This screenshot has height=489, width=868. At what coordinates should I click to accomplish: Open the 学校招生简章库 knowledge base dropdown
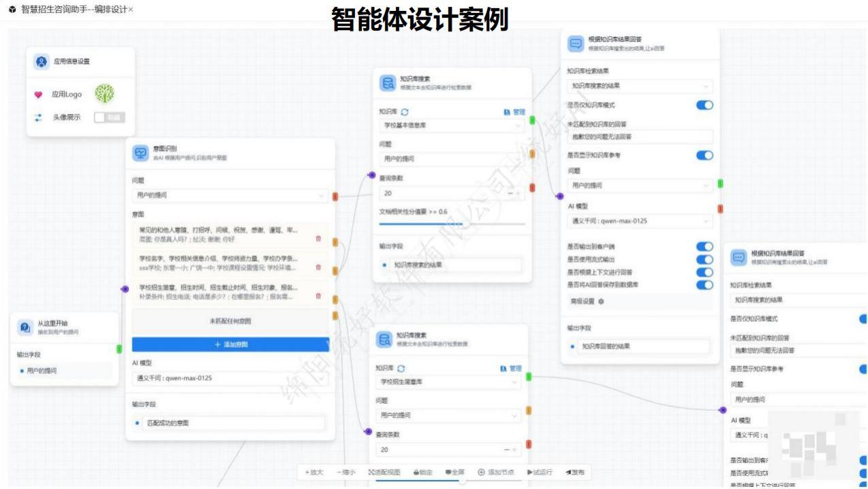point(449,382)
